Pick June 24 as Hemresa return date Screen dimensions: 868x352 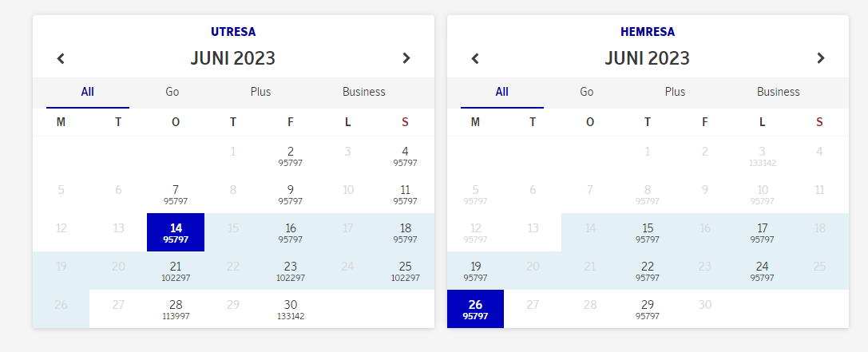(x=763, y=271)
